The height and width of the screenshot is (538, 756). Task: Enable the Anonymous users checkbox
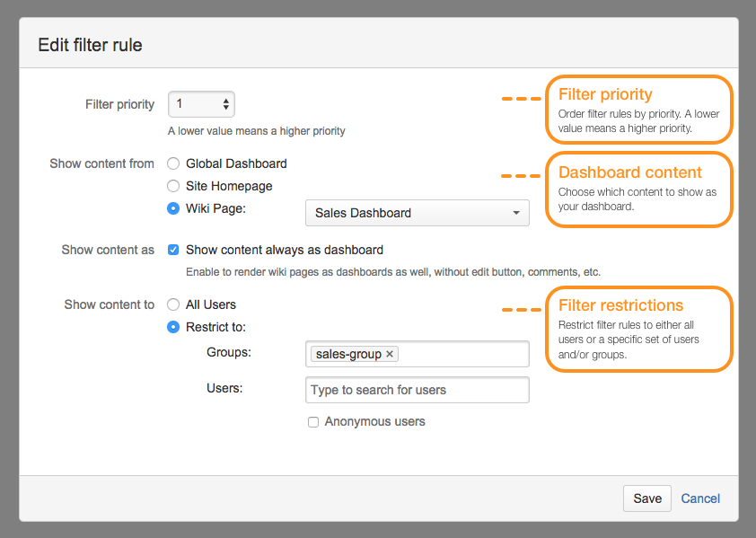coord(313,421)
